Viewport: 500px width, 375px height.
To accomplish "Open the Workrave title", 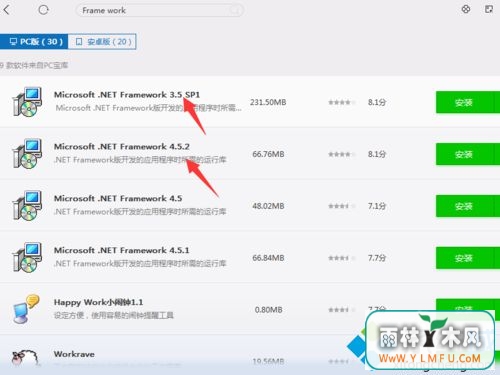I will [x=74, y=354].
